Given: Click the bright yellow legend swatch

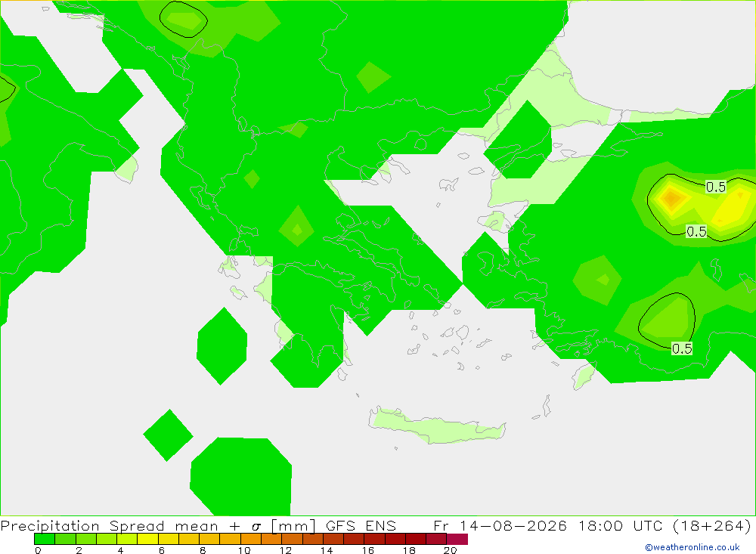Looking at the screenshot, I should 147,539.
